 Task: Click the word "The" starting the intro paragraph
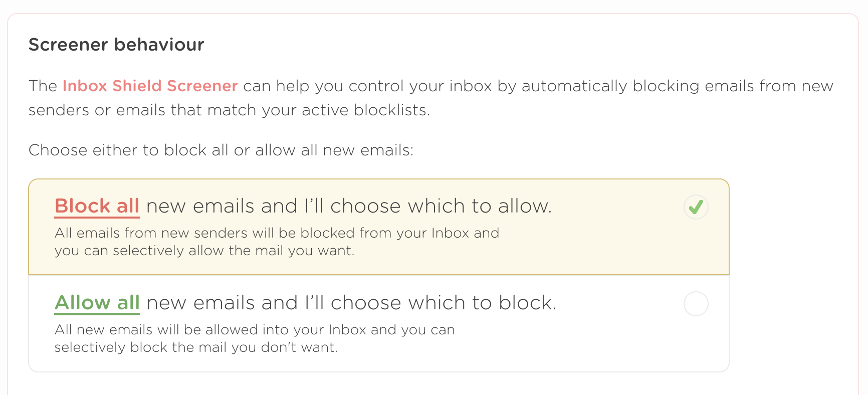pos(43,86)
